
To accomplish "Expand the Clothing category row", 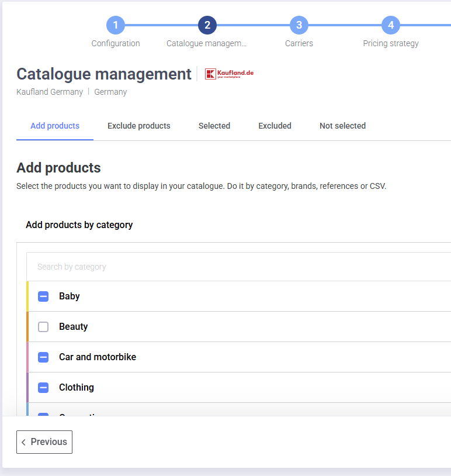I will click(x=234, y=388).
